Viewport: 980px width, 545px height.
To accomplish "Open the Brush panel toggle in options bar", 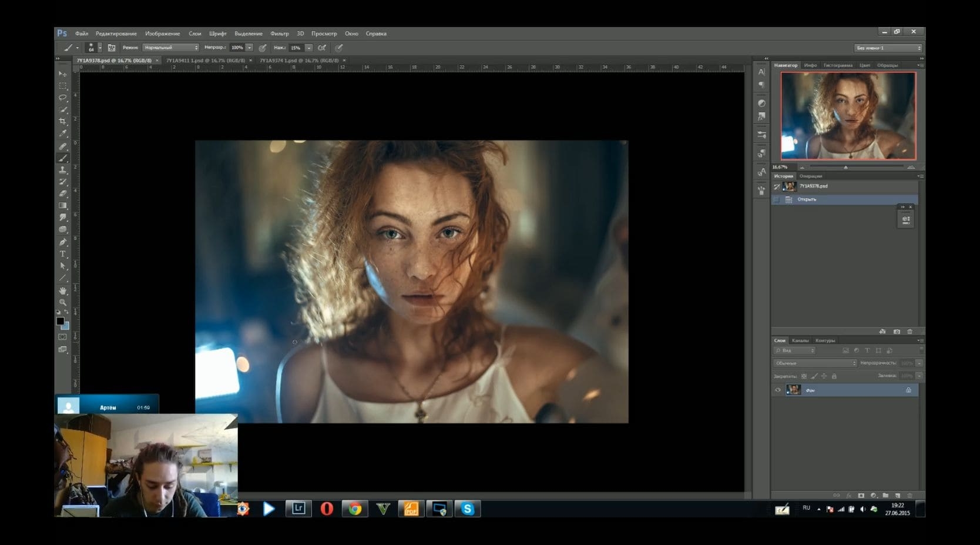I will [x=111, y=48].
